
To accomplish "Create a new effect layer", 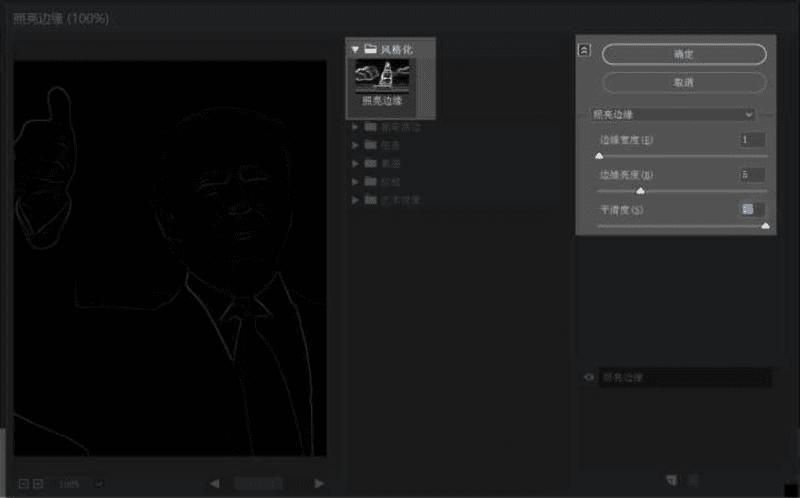I will (x=672, y=480).
